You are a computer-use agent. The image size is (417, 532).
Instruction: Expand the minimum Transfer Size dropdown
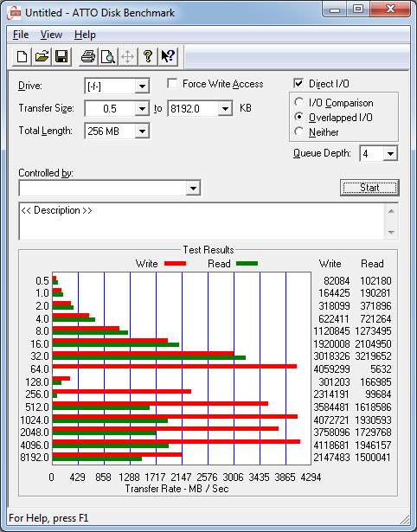pos(142,109)
